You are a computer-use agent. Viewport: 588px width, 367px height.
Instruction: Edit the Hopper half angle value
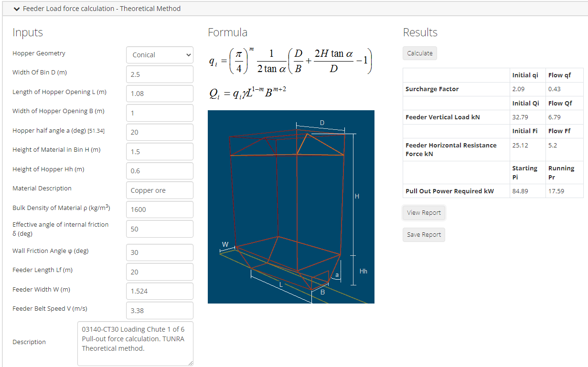160,132
